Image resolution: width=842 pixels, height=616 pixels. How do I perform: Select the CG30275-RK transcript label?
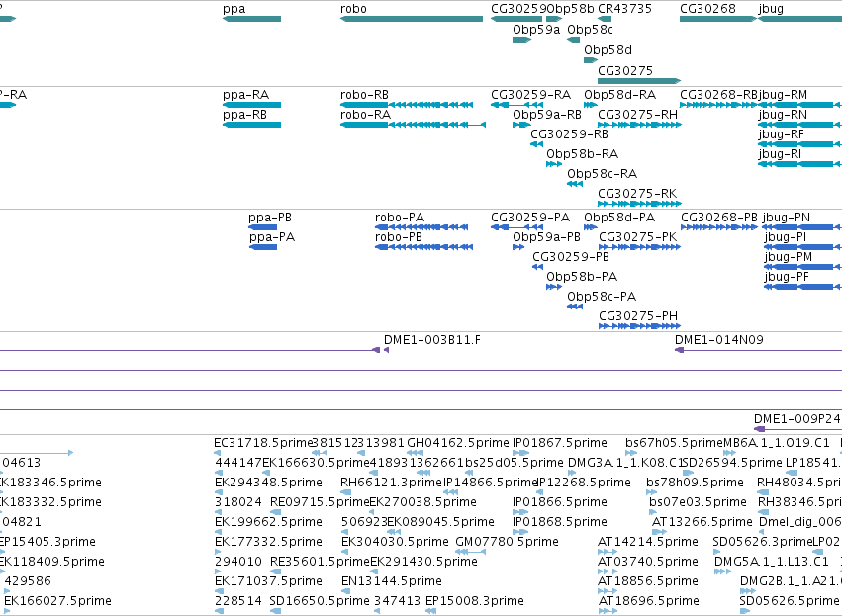coord(637,193)
